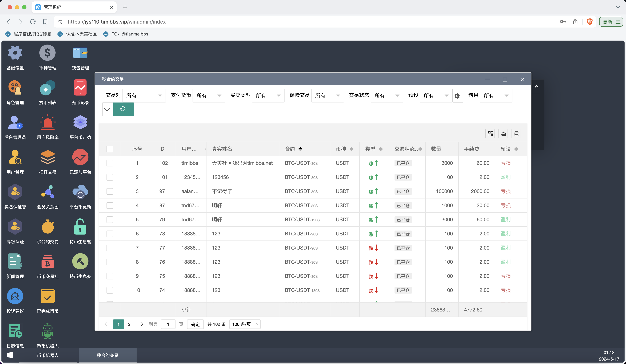Check the row for ID 77
The width and height of the screenshot is (626, 364).
pyautogui.click(x=110, y=248)
